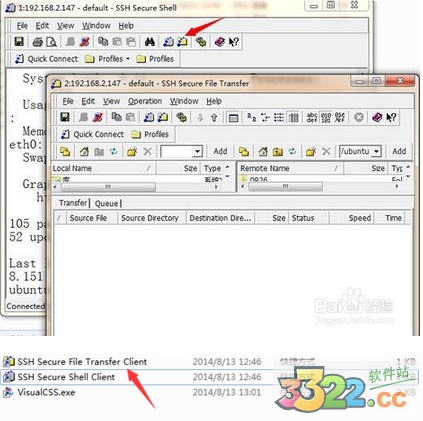423x421 pixels.
Task: Click Save icon in SSH Secure Shell toolbar
Action: coord(19,42)
